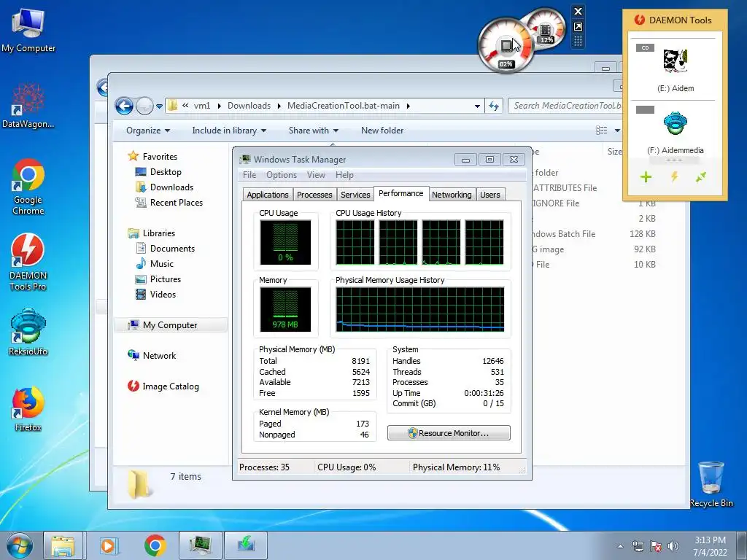
Task: Open DAEMON Tools Pro desktop shortcut
Action: [28, 262]
